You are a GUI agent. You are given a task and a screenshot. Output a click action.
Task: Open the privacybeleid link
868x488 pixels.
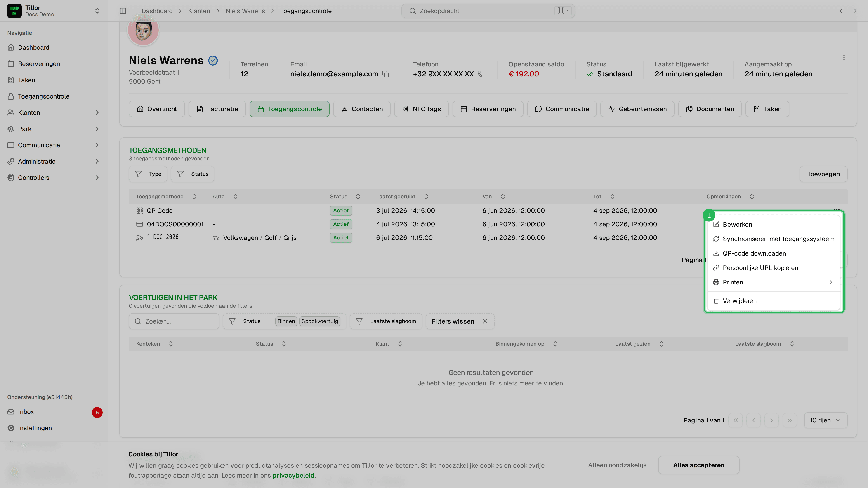click(x=293, y=476)
